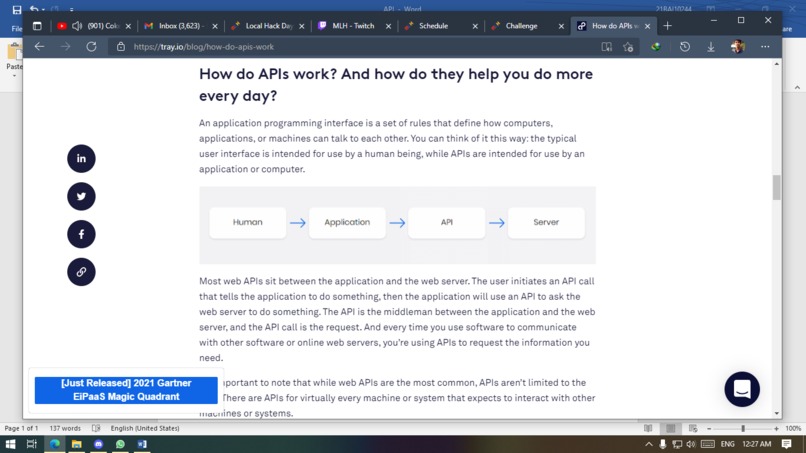
Task: Open downloads panel
Action: pos(711,47)
